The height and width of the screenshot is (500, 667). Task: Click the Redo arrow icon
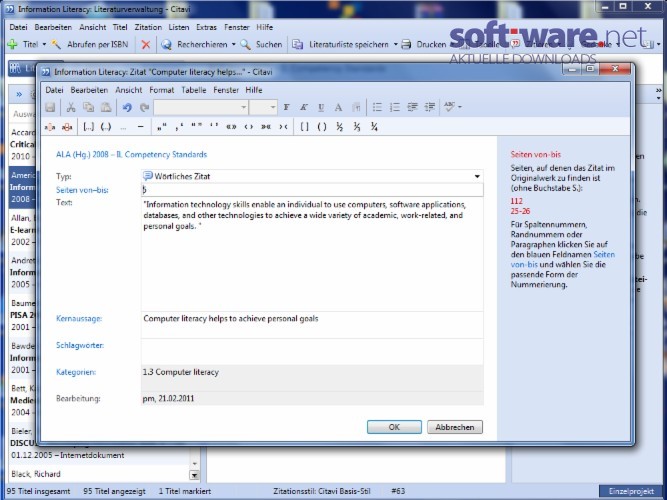pos(144,107)
